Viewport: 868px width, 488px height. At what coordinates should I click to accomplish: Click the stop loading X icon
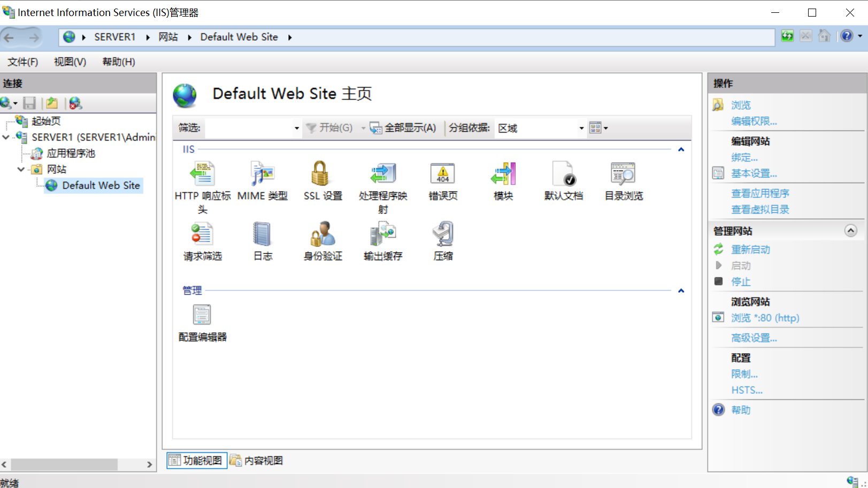[x=806, y=36]
